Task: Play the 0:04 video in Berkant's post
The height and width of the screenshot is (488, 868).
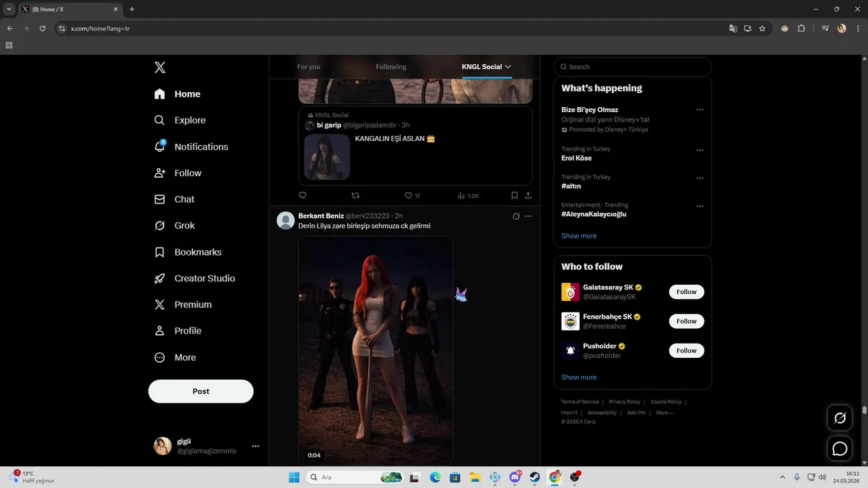Action: [376, 350]
